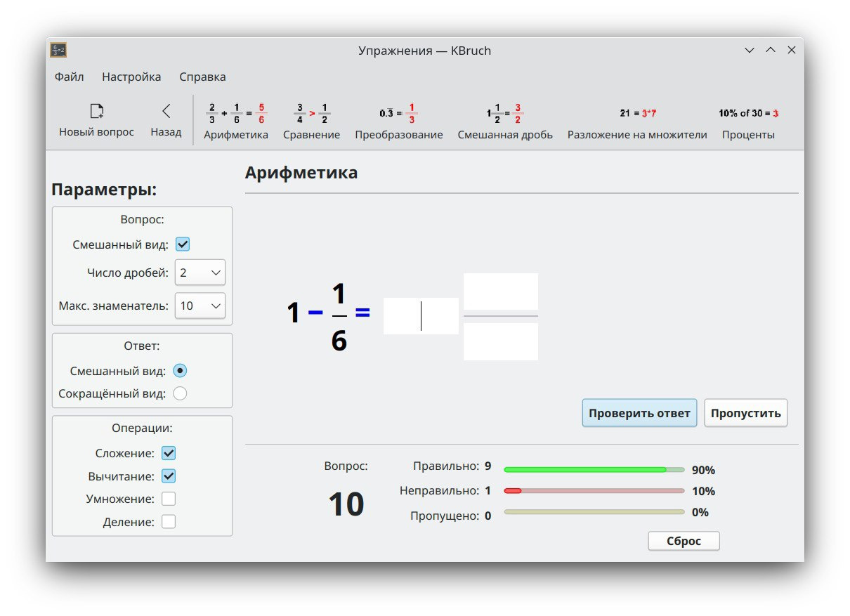Open the Макс. знаменатель dropdown
The width and height of the screenshot is (850, 616).
200,306
